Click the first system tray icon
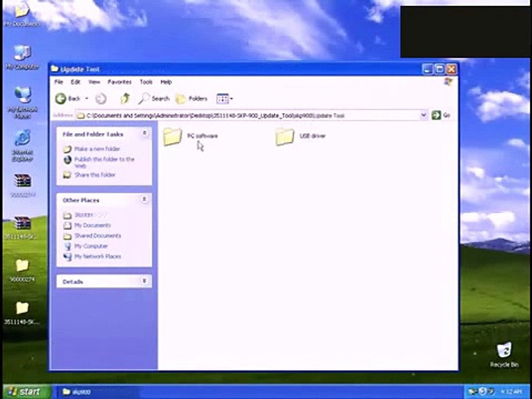Viewport: 532px width, 399px height. coord(473,392)
